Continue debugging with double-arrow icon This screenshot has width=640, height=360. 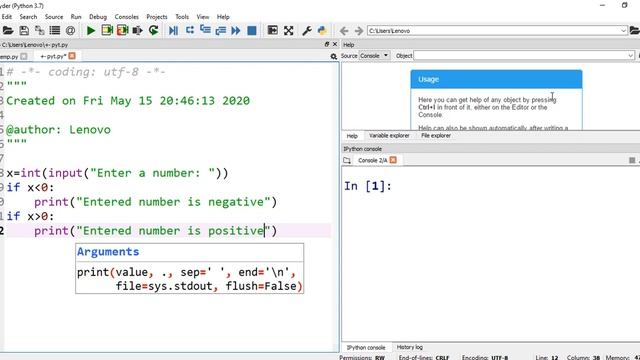coord(236,31)
